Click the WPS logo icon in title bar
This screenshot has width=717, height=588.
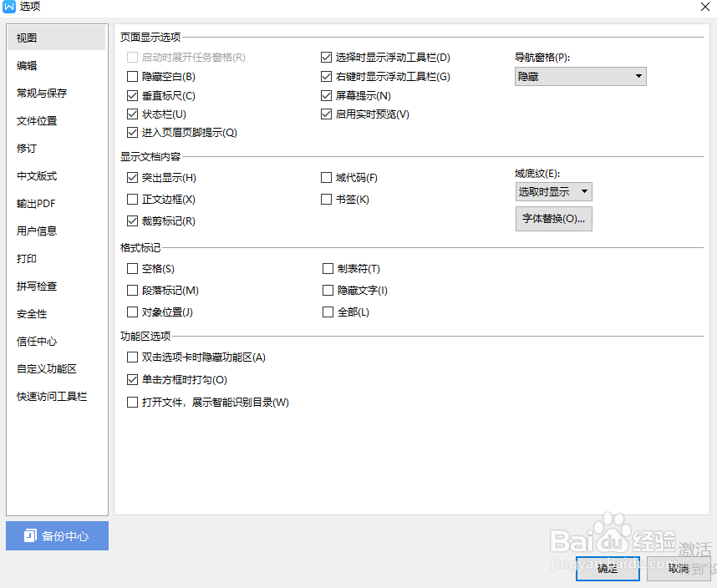[x=9, y=7]
